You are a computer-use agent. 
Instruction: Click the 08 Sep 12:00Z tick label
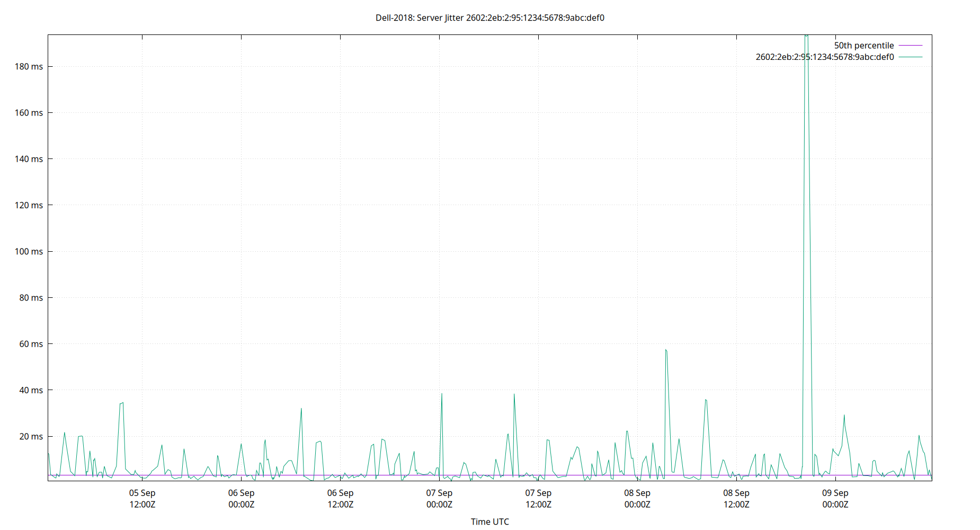(x=737, y=499)
